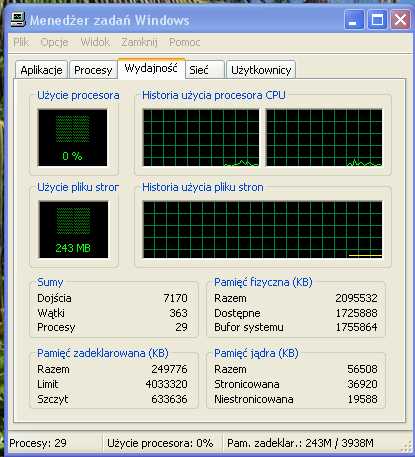Click the first CPU history graph
The width and height of the screenshot is (415, 457).
coord(201,137)
